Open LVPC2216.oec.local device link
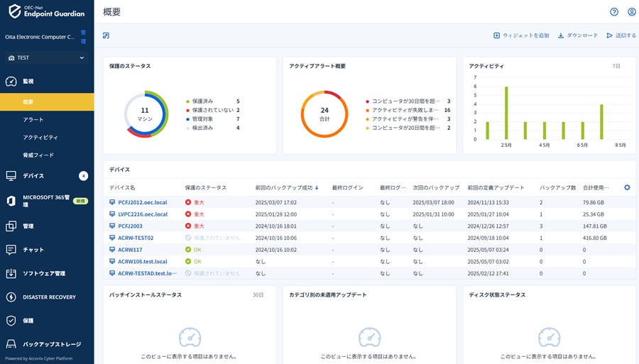Image resolution: width=639 pixels, height=364 pixels. 143,214
